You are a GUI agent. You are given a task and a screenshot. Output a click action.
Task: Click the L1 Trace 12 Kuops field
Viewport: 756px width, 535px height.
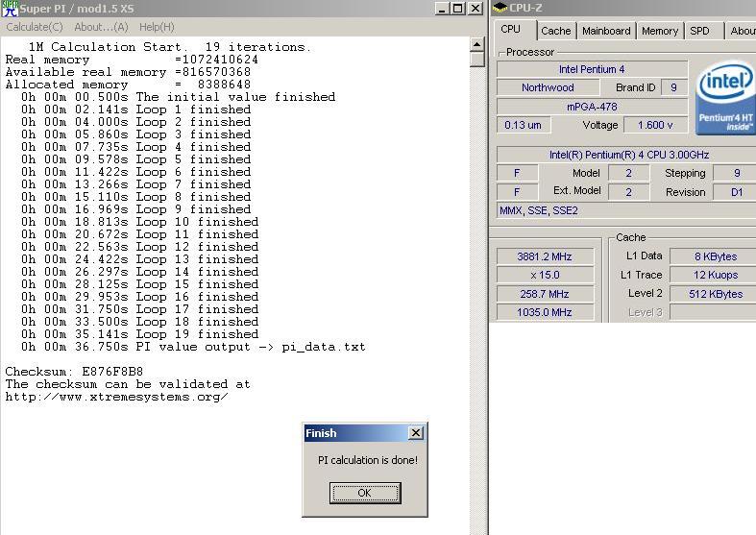(713, 275)
